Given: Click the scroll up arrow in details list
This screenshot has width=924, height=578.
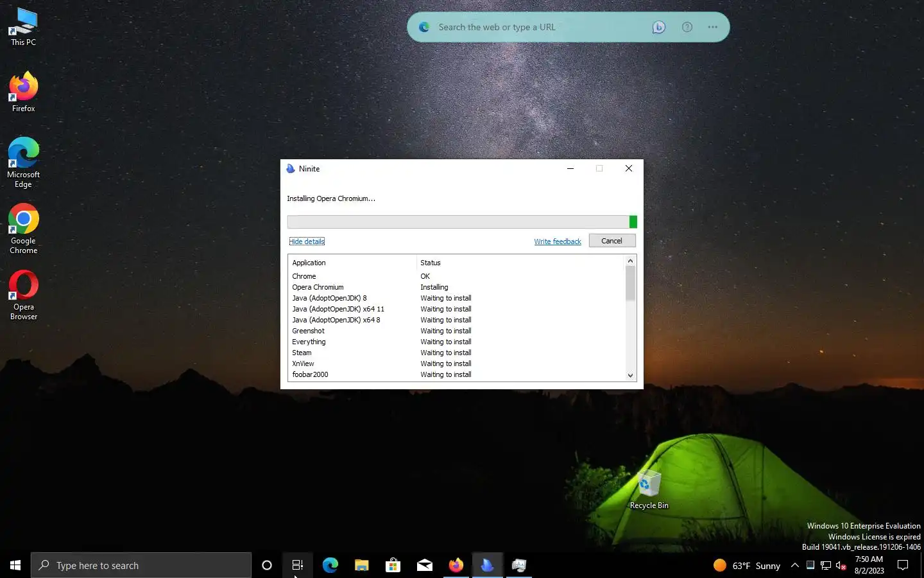Looking at the screenshot, I should click(x=630, y=260).
